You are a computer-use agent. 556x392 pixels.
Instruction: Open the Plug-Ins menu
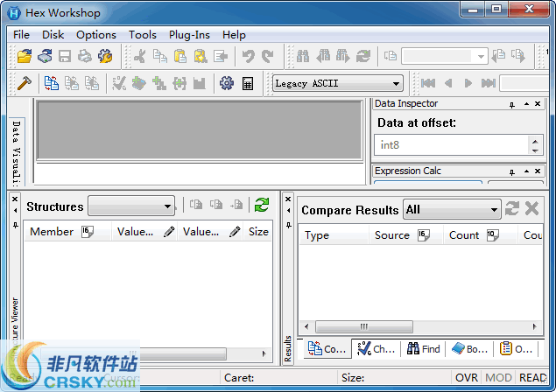coord(189,35)
